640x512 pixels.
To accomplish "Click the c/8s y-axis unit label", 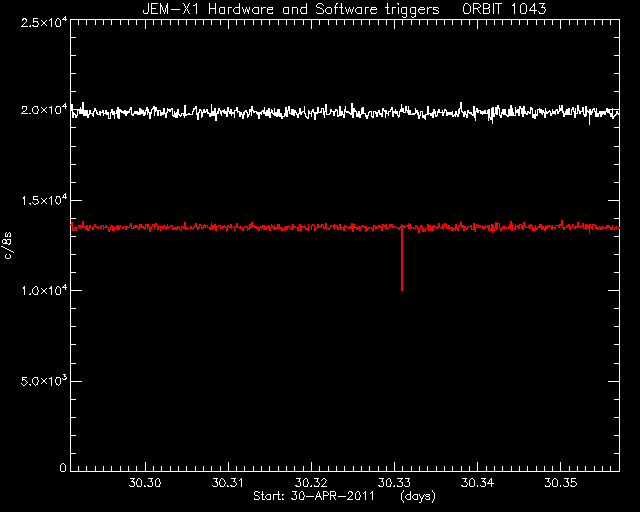I will tap(8, 246).
